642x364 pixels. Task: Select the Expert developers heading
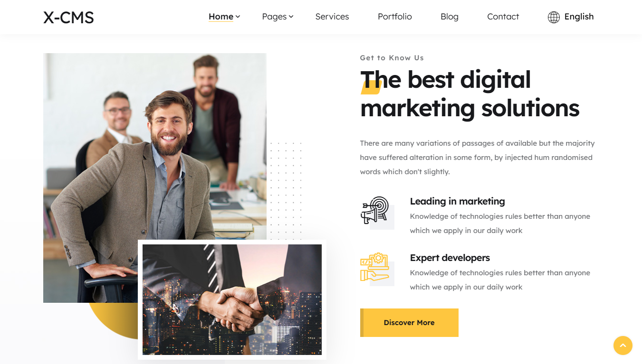click(450, 258)
